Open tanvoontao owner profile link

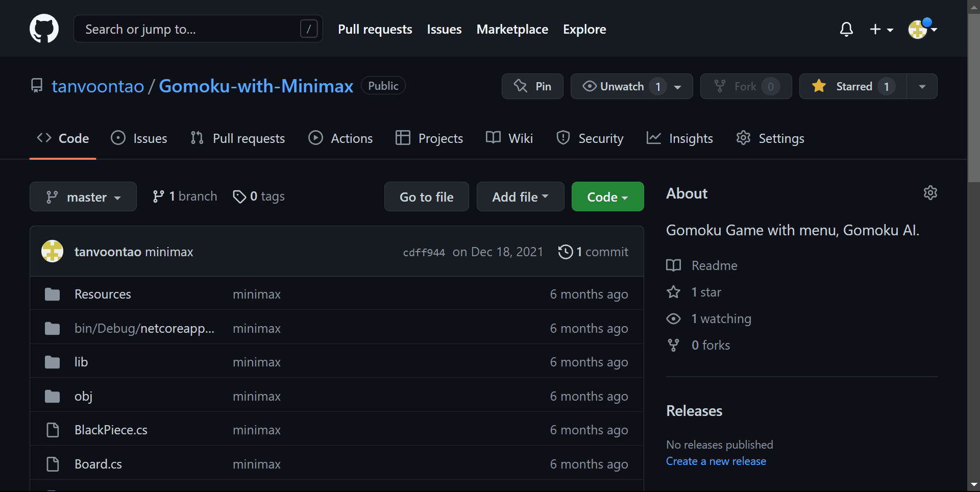[x=98, y=86]
